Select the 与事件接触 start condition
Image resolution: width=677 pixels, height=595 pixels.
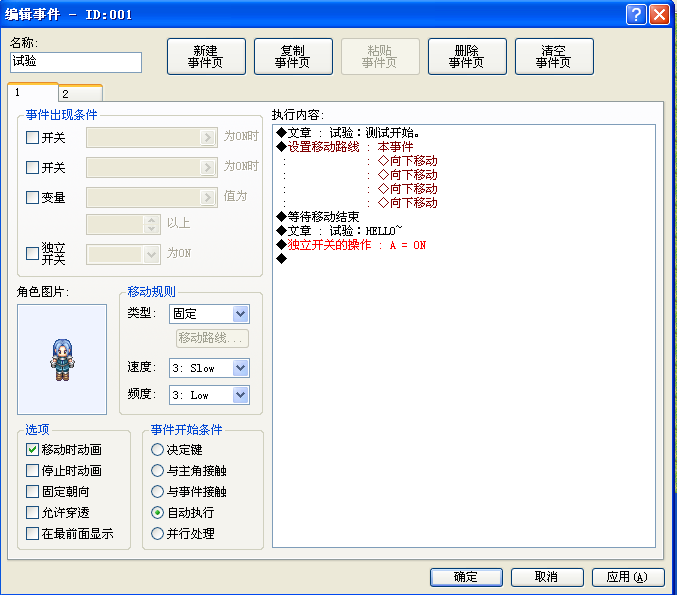(x=158, y=491)
